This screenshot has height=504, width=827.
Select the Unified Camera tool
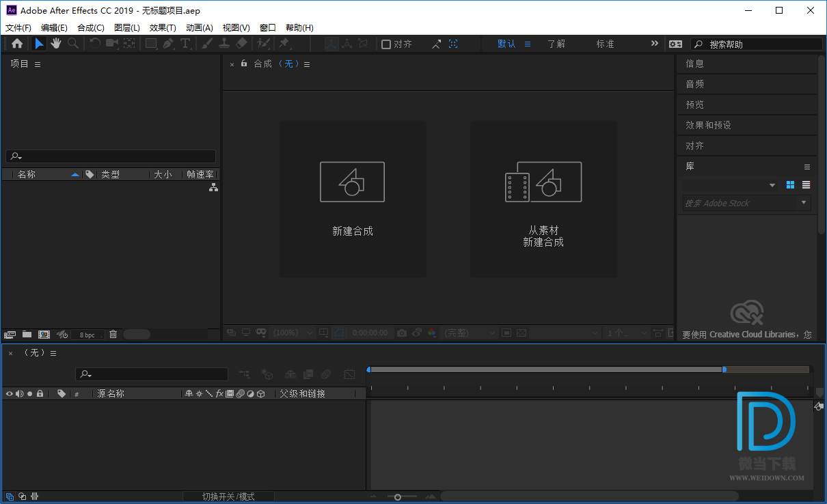pyautogui.click(x=112, y=44)
